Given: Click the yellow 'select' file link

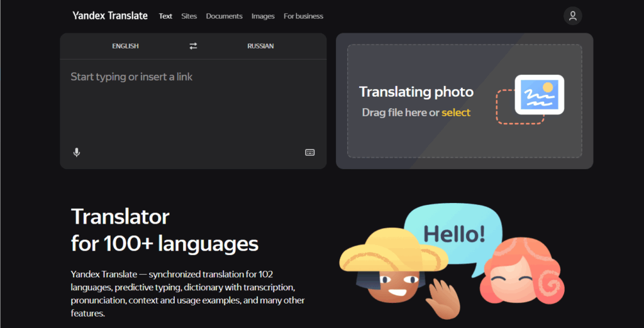Looking at the screenshot, I should pyautogui.click(x=456, y=112).
